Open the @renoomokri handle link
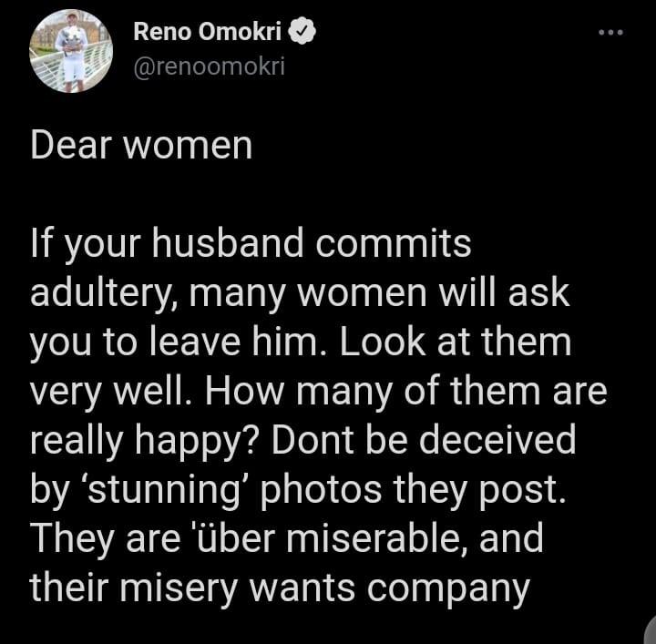Image resolution: width=656 pixels, height=644 pixels. [210, 66]
